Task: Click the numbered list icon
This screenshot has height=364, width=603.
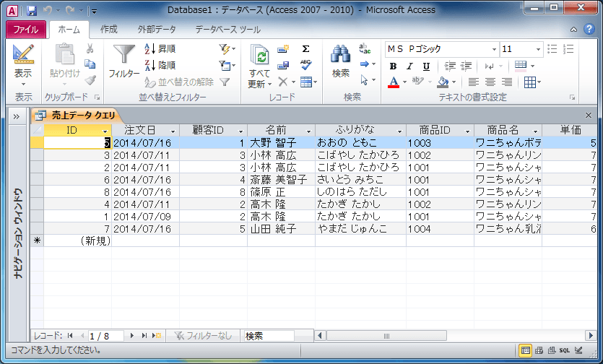Action: [x=568, y=49]
